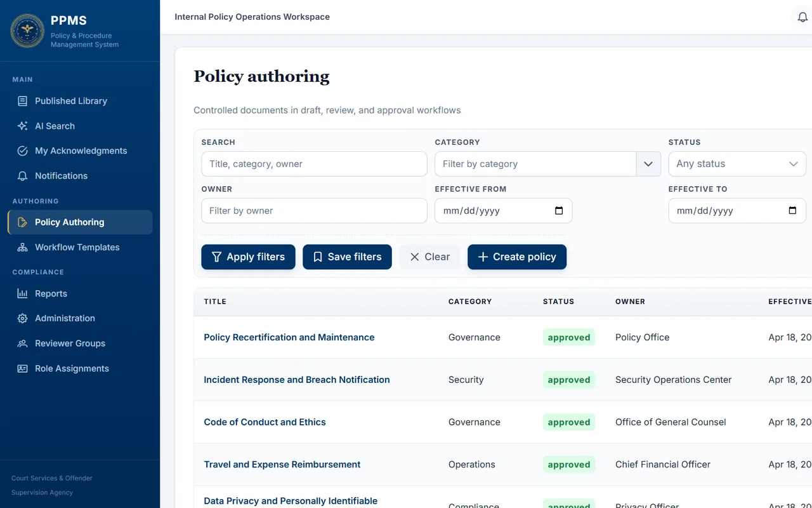Click the bookmark icon in Save filters
812x508 pixels.
tap(318, 257)
